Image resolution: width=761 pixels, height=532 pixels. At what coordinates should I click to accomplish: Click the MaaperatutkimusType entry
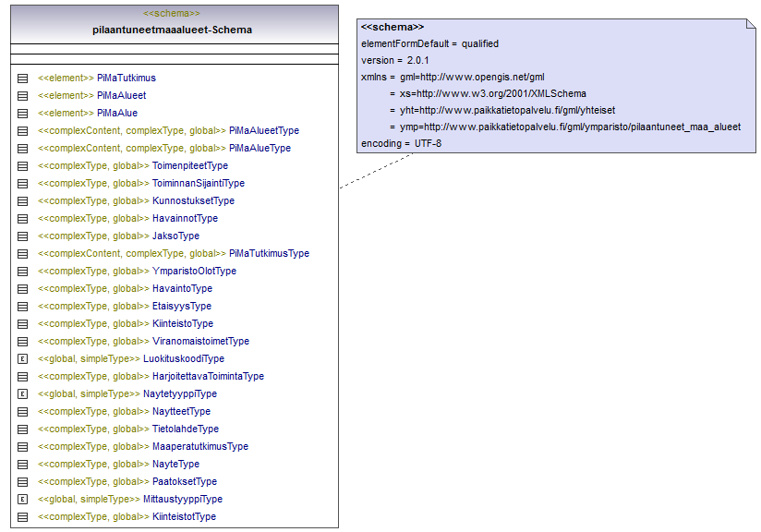(x=143, y=447)
